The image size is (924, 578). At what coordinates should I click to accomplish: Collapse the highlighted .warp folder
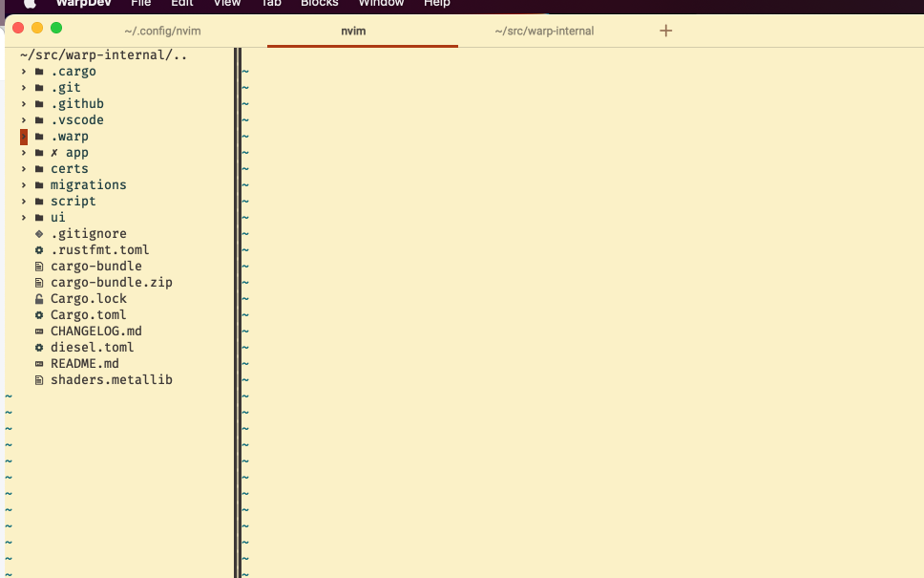pos(23,136)
